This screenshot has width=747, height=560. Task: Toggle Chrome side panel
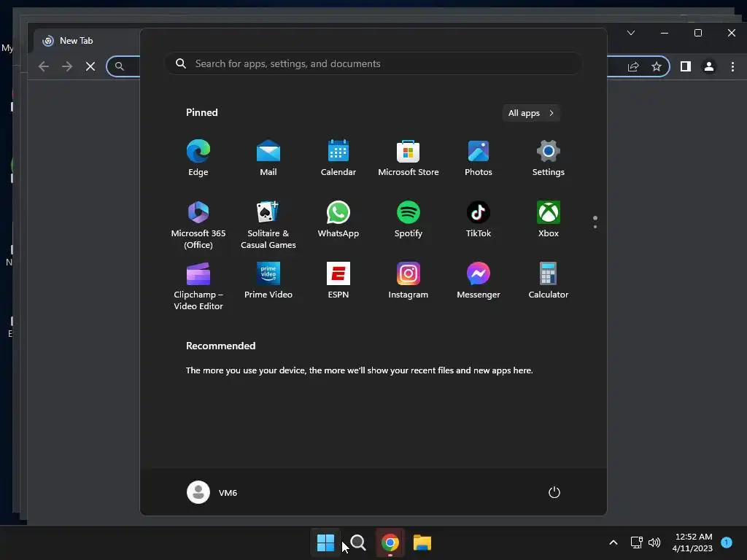[686, 66]
